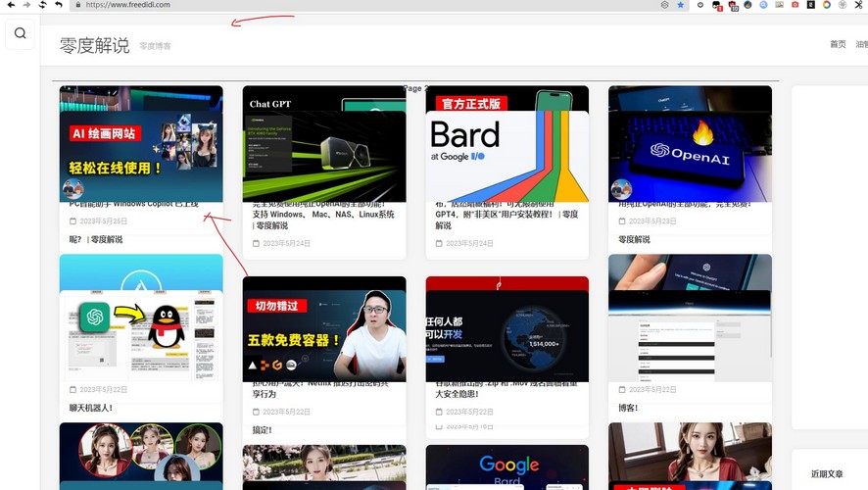Open the 首页 menu item
This screenshot has height=490, width=868.
838,44
